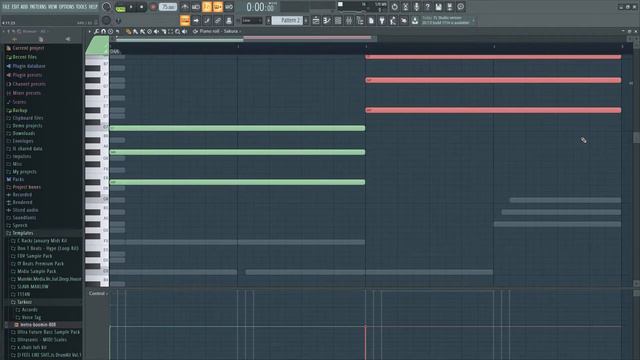This screenshot has height=360, width=640.
Task: Toggle Step editing arrow button
Action: pos(196,20)
